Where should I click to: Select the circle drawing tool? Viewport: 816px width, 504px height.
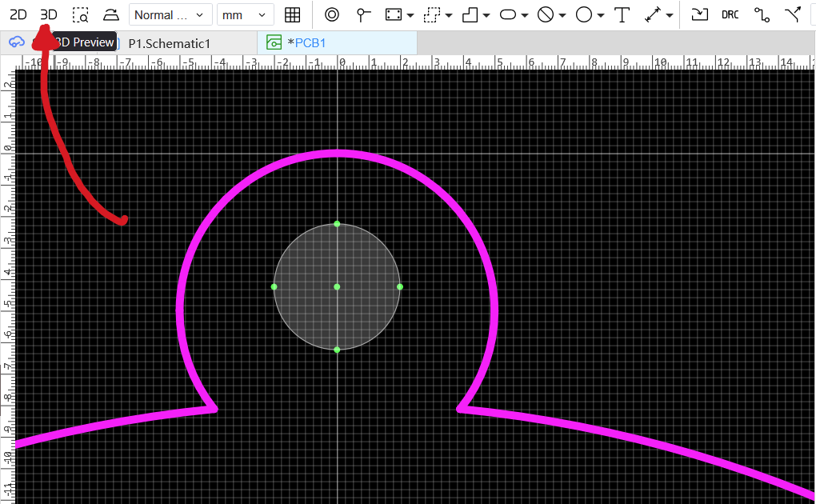pyautogui.click(x=584, y=14)
